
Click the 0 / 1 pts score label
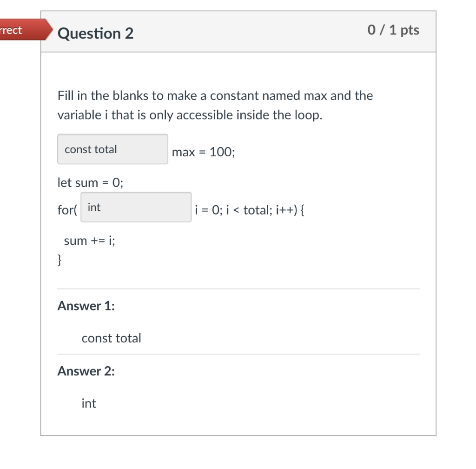click(x=393, y=30)
